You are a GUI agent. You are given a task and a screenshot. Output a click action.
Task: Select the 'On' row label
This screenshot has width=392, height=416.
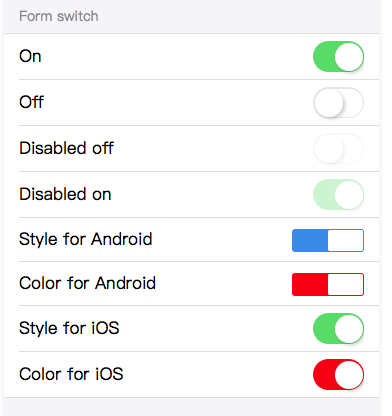(30, 56)
